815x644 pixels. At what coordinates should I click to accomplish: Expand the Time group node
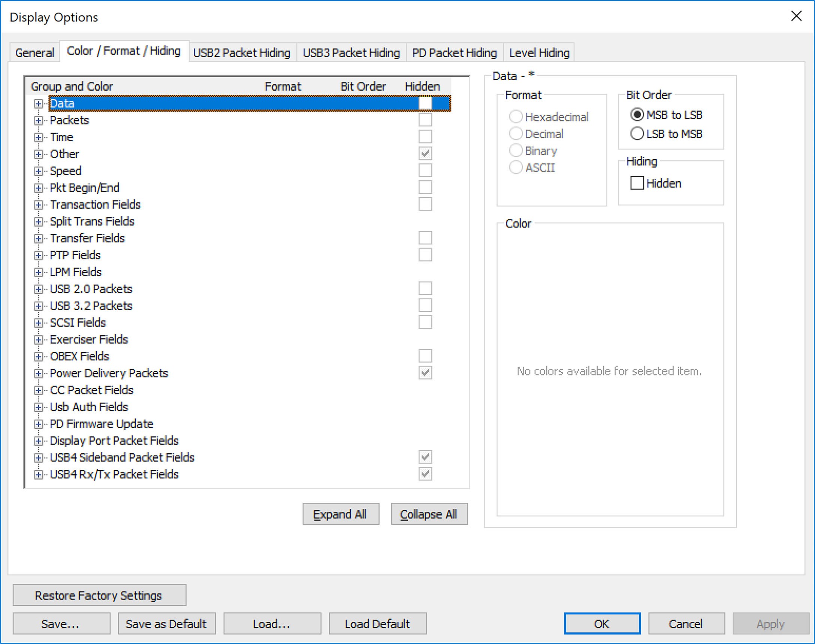click(x=38, y=137)
